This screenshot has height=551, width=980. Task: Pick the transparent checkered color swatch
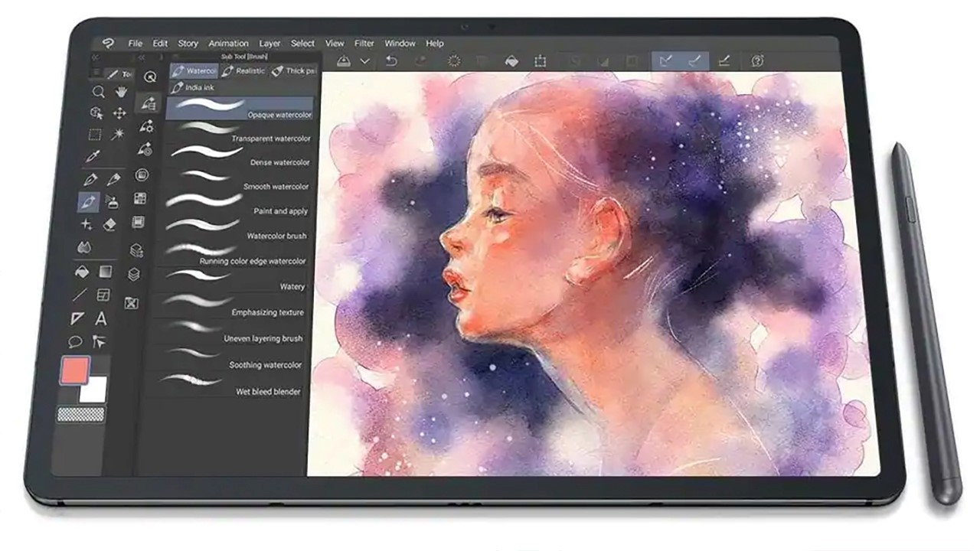click(x=80, y=414)
